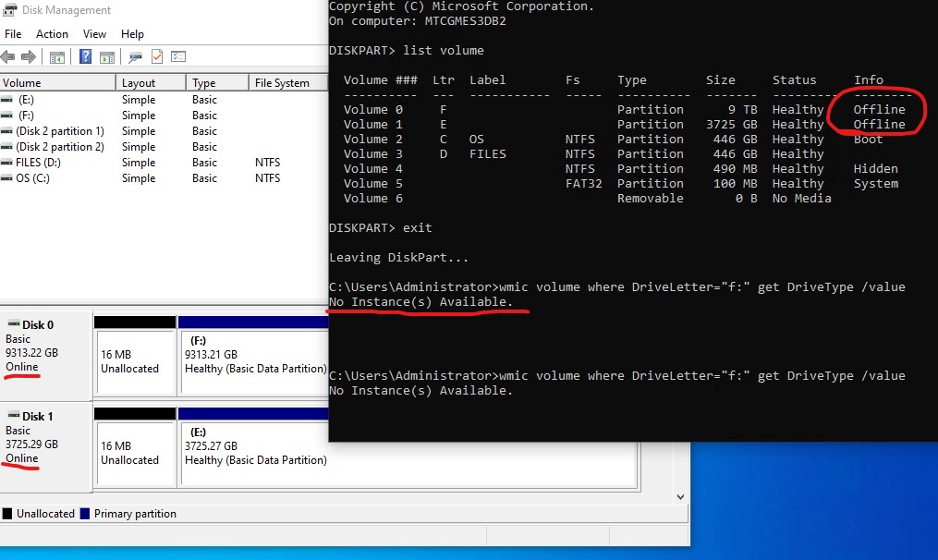Screen dimensions: 938x560
Task: Click the Disk 0 label in graphical view
Action: 38,325
